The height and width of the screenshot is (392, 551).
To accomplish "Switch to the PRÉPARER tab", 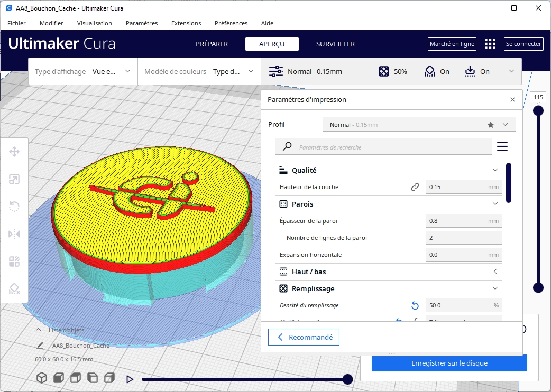I will (x=212, y=44).
